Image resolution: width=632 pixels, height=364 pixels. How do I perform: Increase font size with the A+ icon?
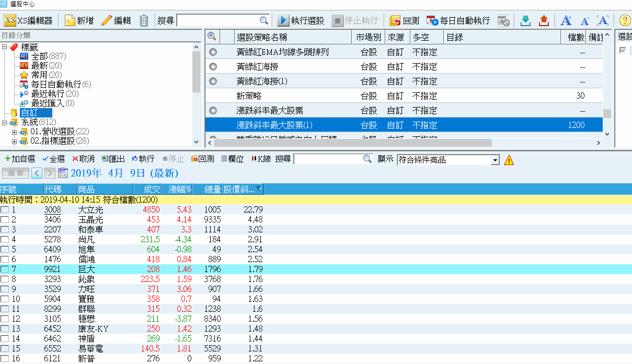click(565, 20)
